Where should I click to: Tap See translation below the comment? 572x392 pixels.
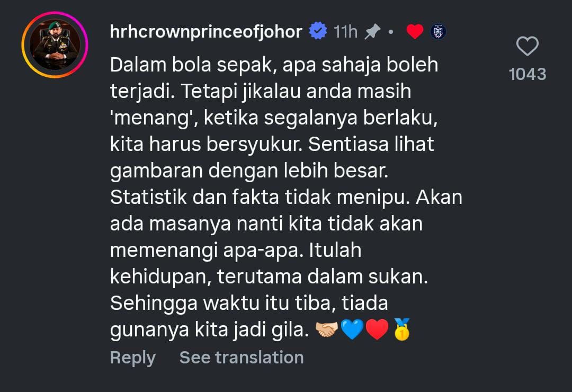coord(242,358)
